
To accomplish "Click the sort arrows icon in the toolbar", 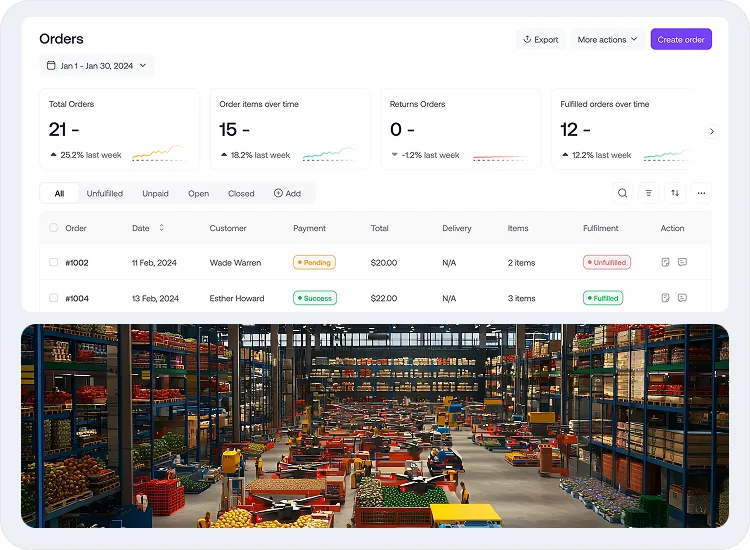I will tap(675, 193).
